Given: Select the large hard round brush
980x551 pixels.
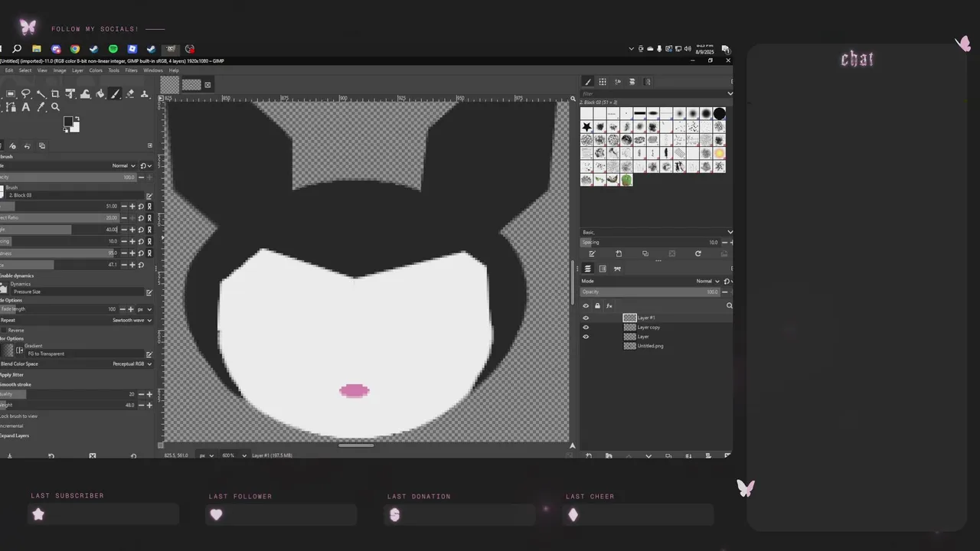Looking at the screenshot, I should click(720, 113).
